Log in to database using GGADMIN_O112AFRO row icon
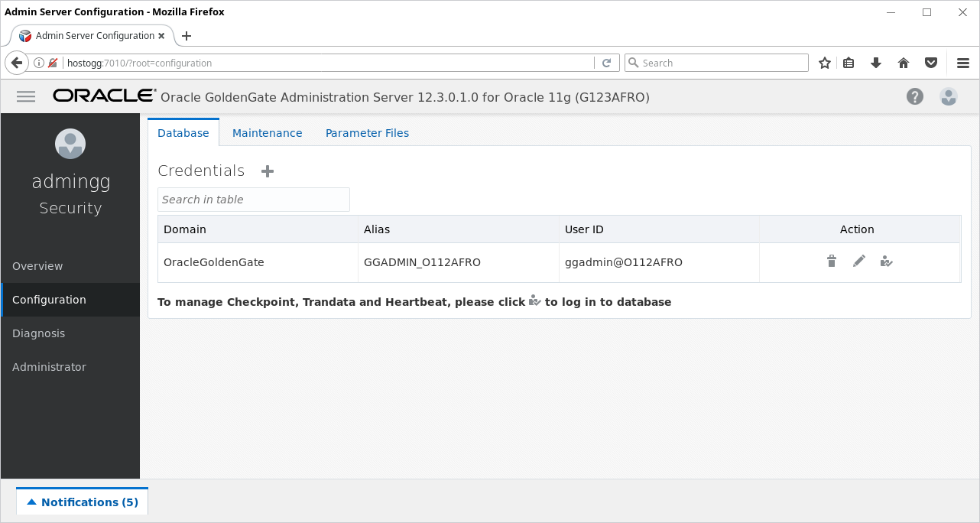 tap(886, 261)
